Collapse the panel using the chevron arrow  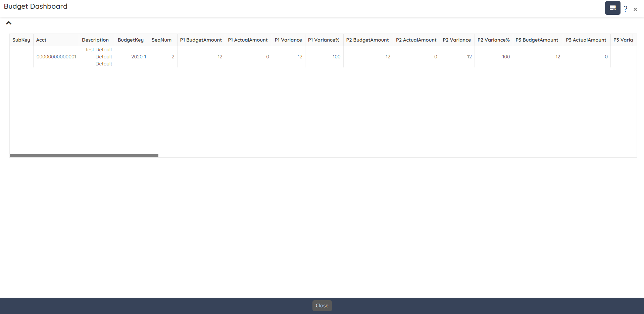pos(9,23)
